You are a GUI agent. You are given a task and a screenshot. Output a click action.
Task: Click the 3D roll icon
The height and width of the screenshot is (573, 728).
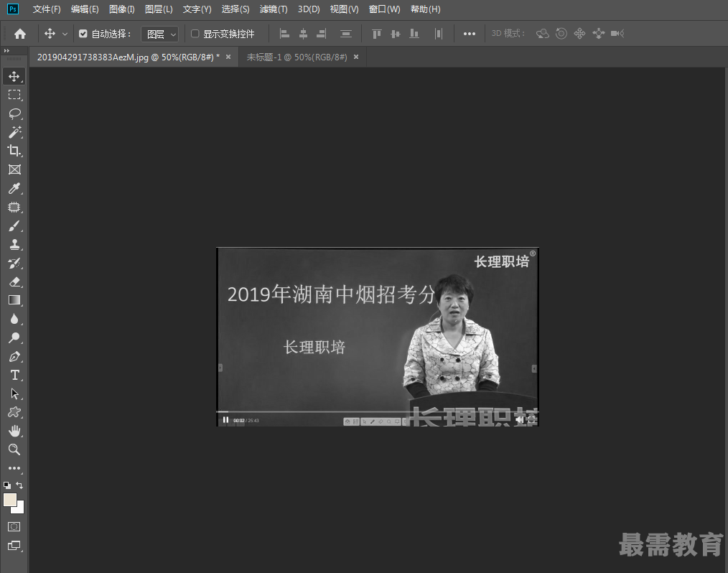click(561, 34)
